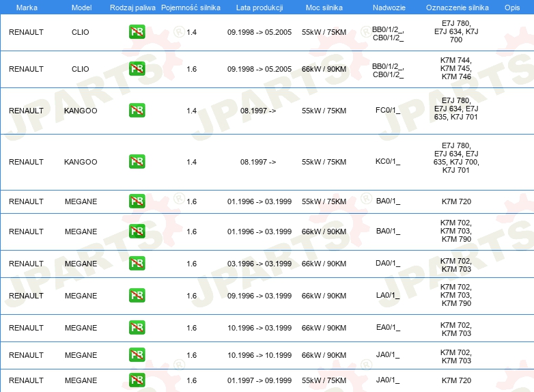Click body code KC0/1_
Viewport: 534px width, 392px height.
[x=388, y=161]
